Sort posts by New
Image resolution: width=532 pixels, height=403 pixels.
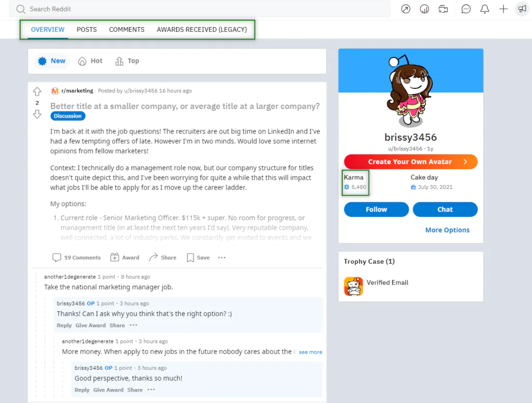52,61
